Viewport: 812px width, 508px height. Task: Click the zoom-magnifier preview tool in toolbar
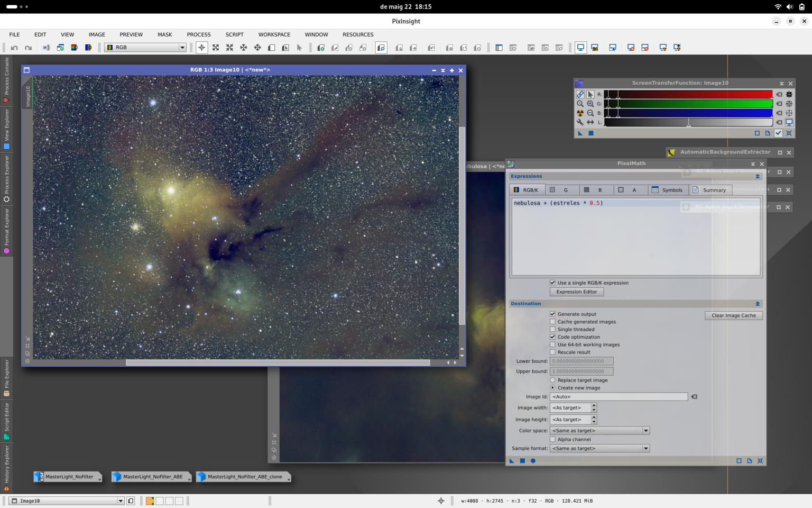[x=381, y=48]
